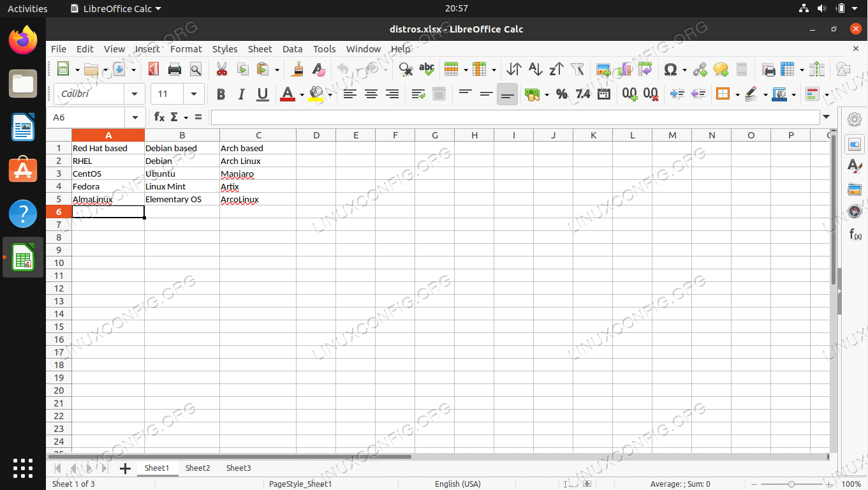Click the Activities button
868x490 pixels.
(x=27, y=8)
